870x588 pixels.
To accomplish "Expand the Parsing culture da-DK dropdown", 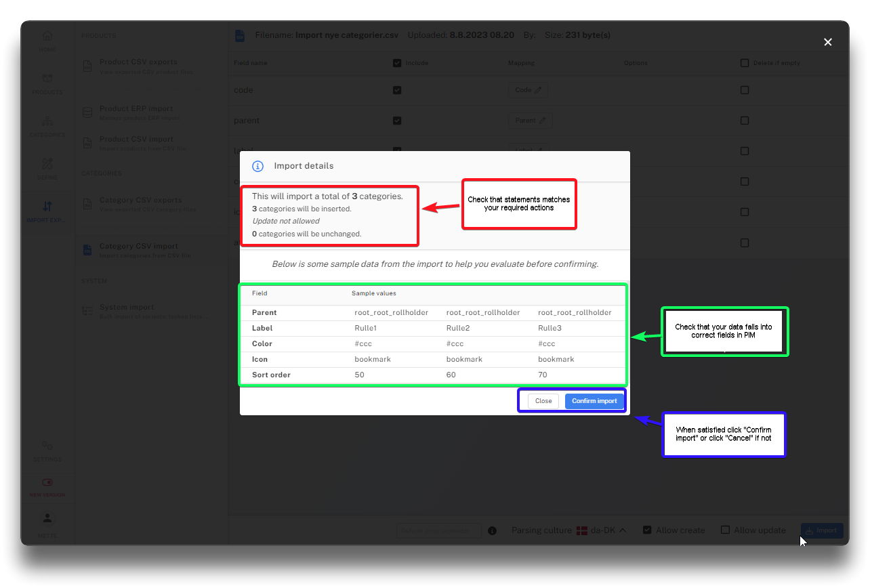I will point(601,530).
